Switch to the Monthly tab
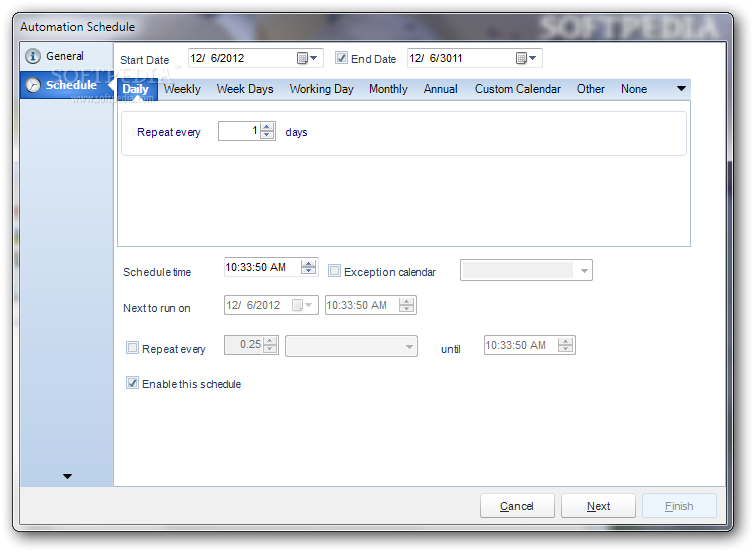The width and height of the screenshot is (754, 552). [388, 89]
